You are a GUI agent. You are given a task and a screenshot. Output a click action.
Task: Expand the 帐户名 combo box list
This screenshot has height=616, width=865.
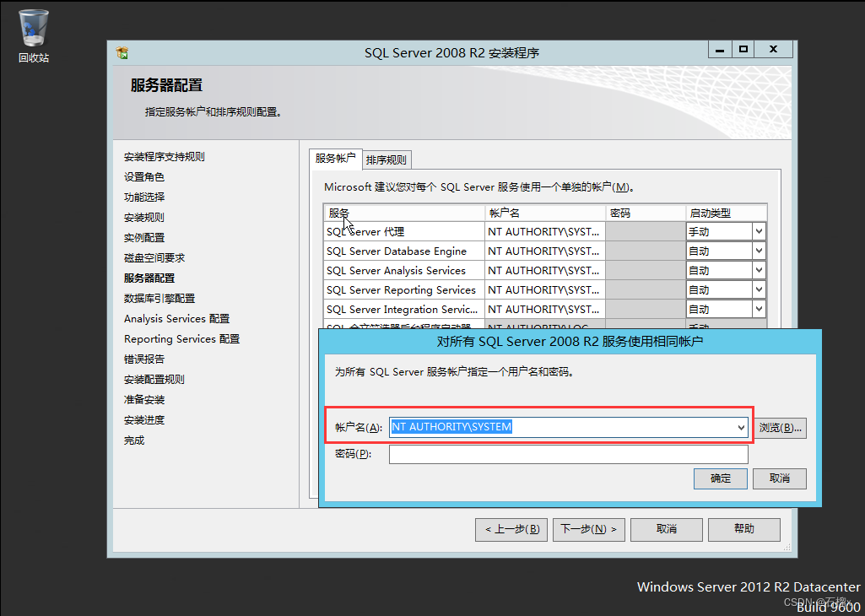pyautogui.click(x=741, y=427)
